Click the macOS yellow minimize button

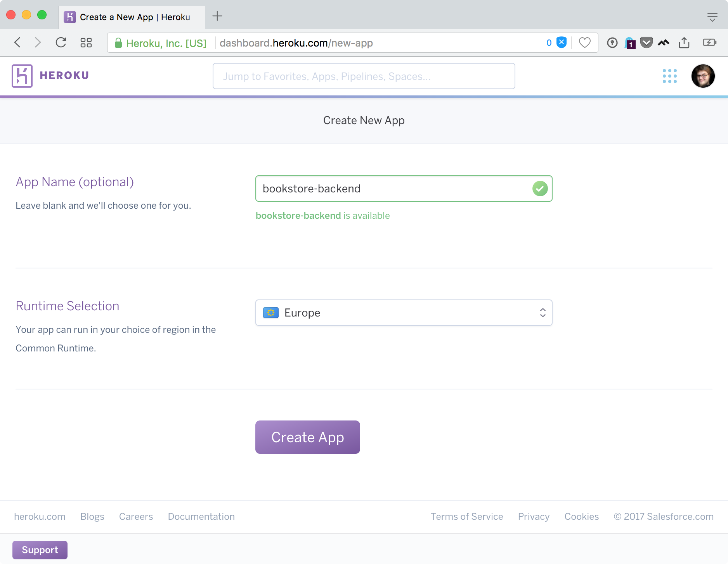point(26,15)
